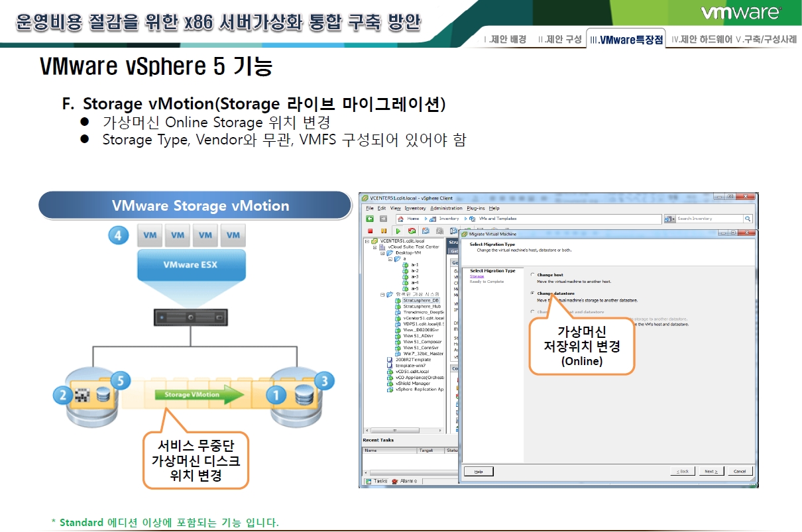Click the 2008R2Template template icon
The width and height of the screenshot is (802, 532).
pyautogui.click(x=390, y=360)
